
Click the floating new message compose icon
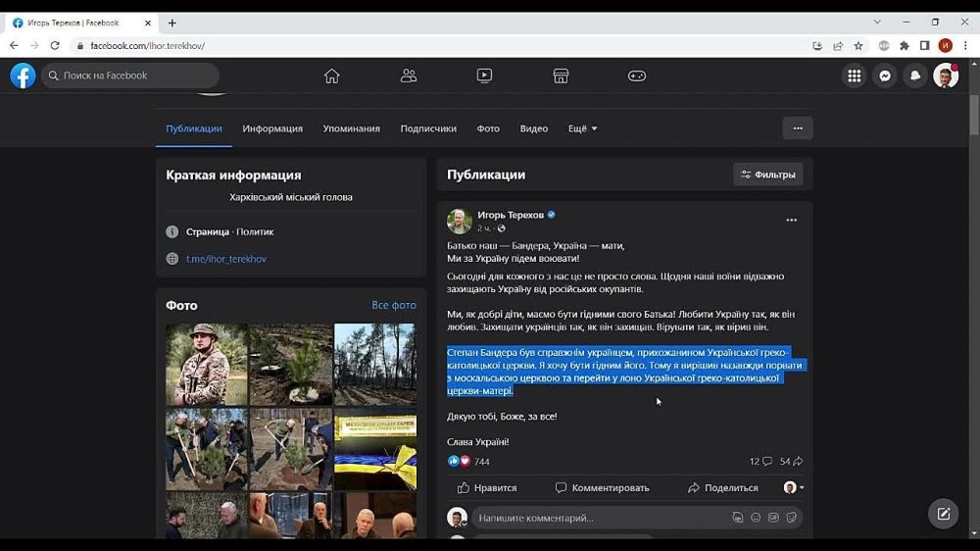[943, 514]
